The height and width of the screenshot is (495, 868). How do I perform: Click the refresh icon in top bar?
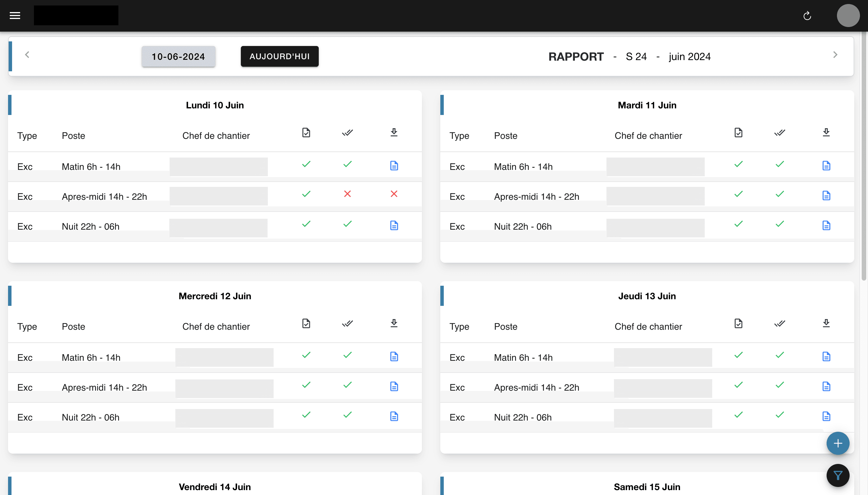(x=807, y=16)
